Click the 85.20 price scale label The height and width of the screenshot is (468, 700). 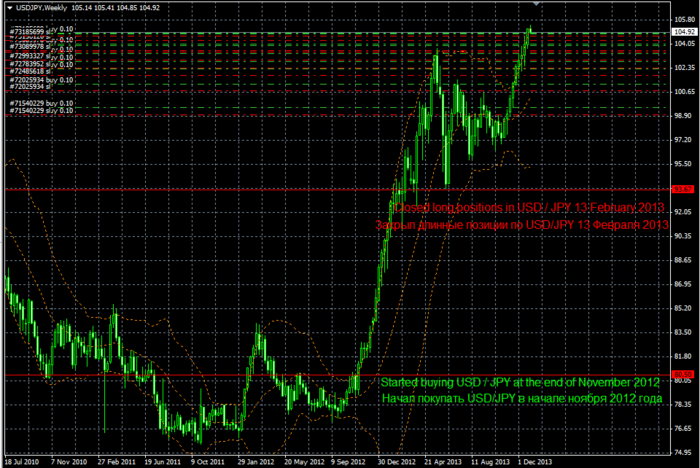[684, 308]
